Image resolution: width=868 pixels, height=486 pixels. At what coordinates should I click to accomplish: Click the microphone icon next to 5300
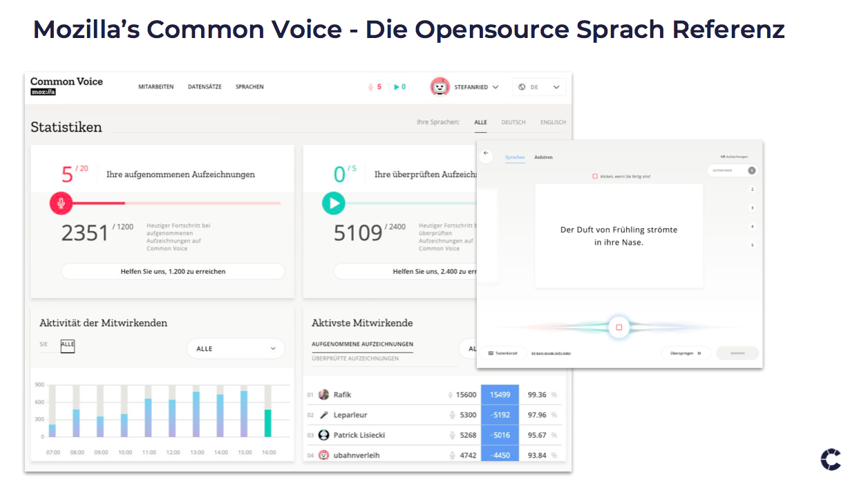tap(453, 415)
